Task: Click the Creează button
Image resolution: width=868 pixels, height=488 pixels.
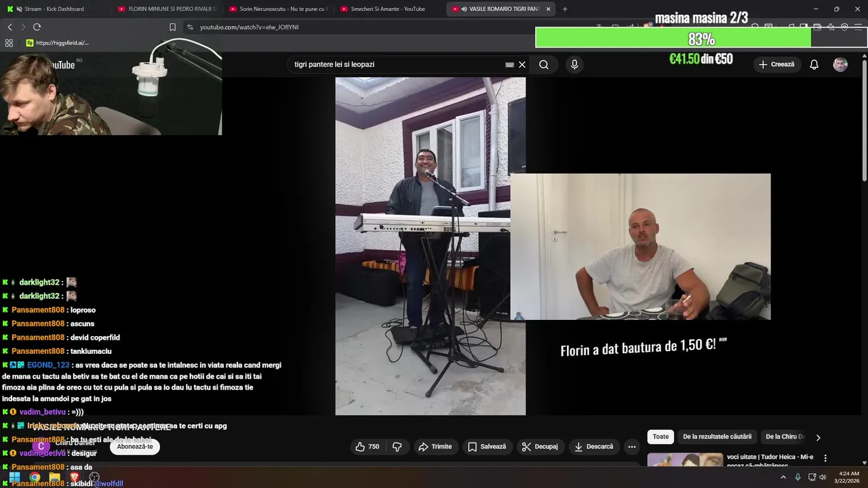Action: pos(776,64)
